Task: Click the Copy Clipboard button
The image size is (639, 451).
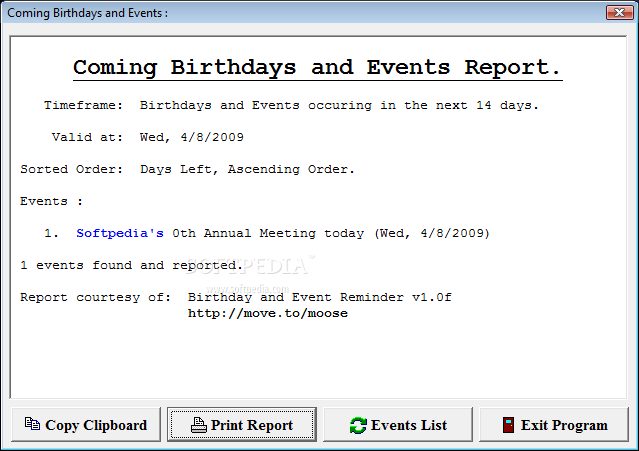Action: [86, 425]
